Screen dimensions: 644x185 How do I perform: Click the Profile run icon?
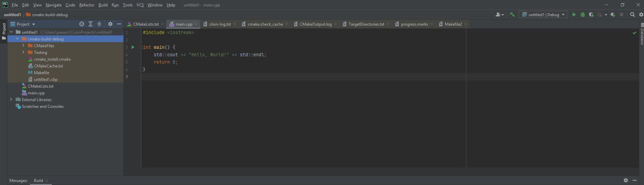[x=599, y=15]
